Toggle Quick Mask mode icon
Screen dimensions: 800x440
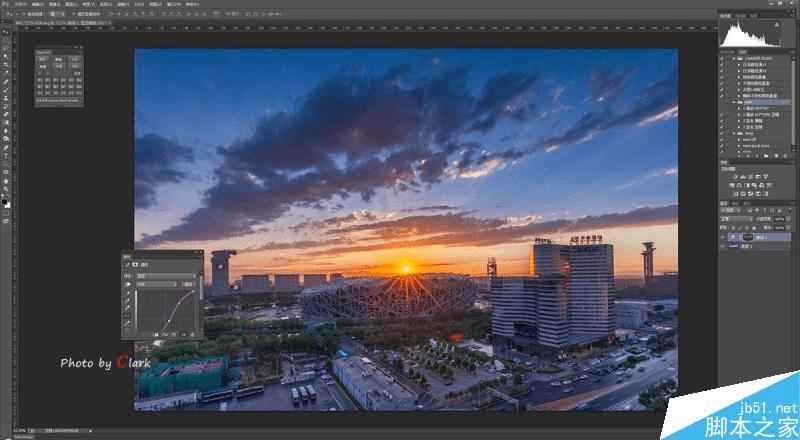[6, 212]
